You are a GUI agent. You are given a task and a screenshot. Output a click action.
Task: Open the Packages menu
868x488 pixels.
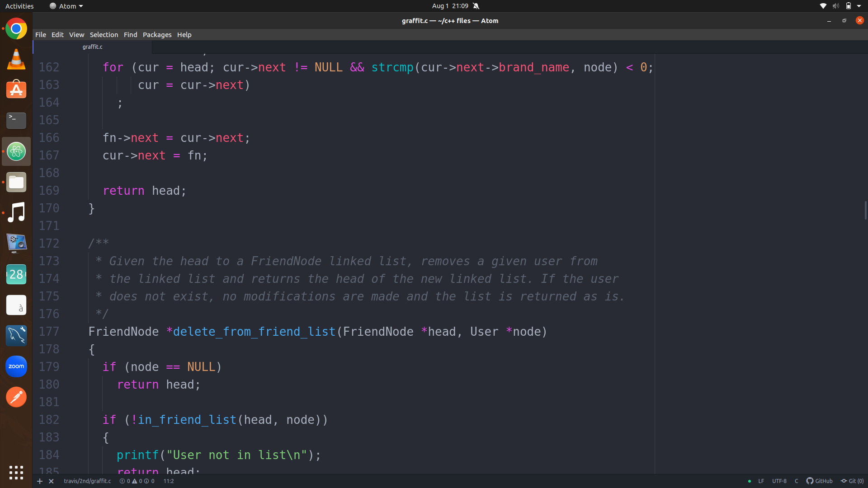157,35
